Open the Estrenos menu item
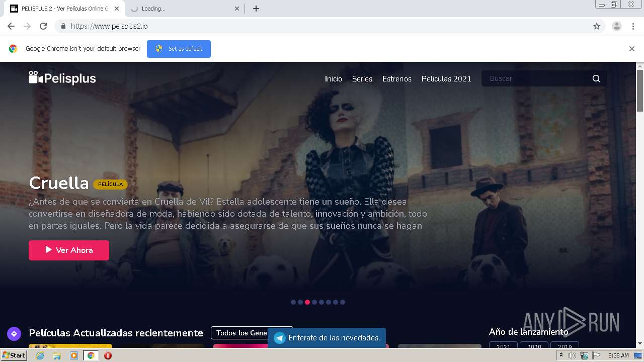 (397, 78)
